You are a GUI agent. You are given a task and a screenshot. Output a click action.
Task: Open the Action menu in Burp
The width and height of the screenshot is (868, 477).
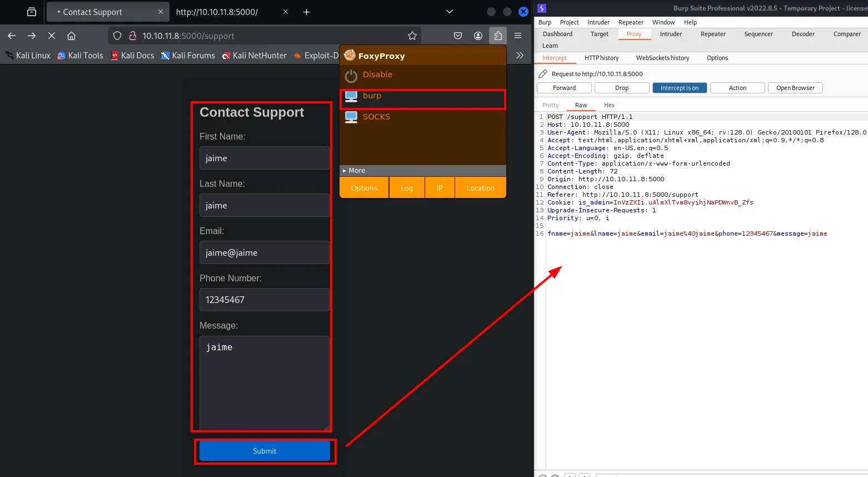pos(737,88)
